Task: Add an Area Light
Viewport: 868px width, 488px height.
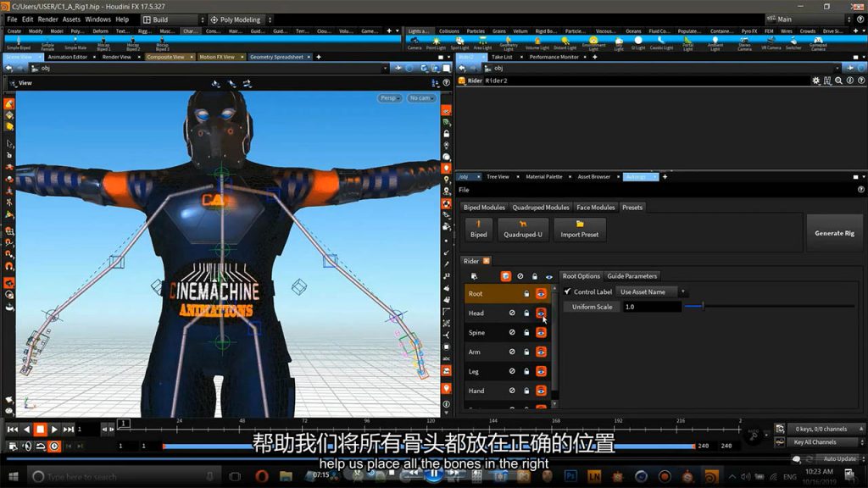Action: click(482, 44)
